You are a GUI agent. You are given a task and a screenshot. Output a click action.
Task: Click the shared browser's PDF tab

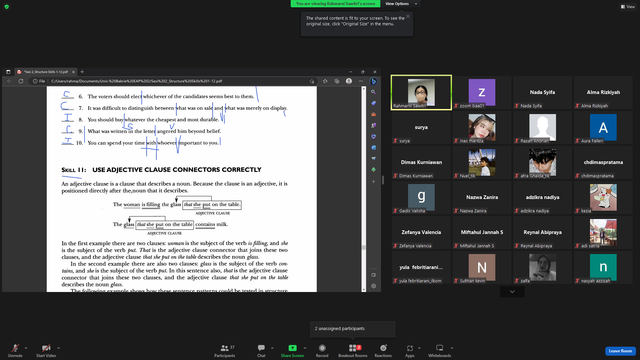click(45, 72)
